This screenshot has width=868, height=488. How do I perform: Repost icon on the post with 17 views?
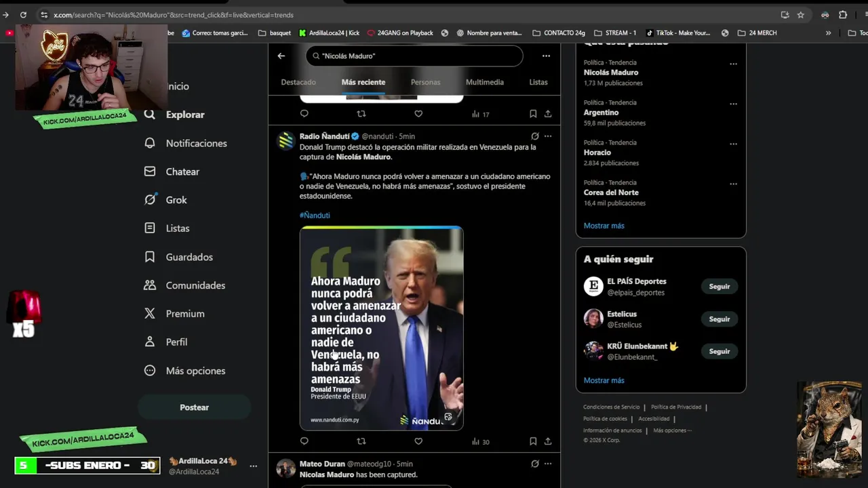click(361, 114)
